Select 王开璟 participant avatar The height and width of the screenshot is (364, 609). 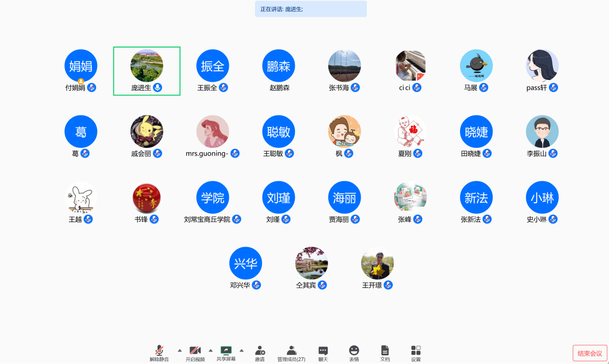point(377,263)
